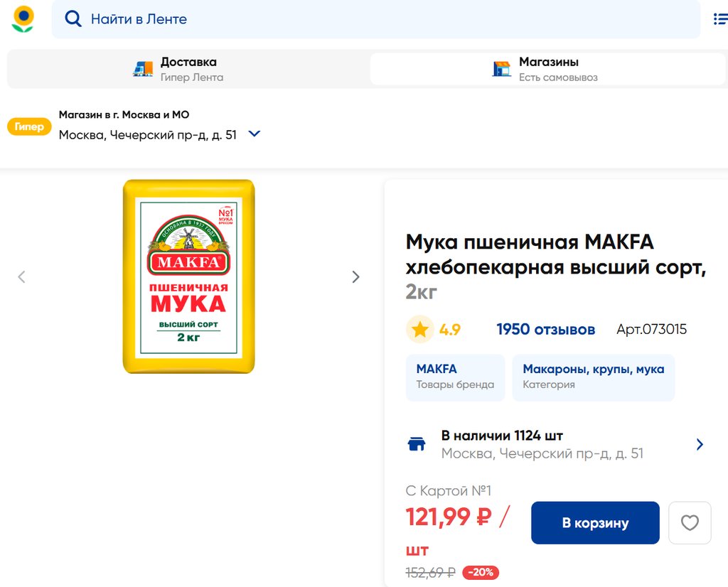Click the store building icon

pyautogui.click(x=502, y=69)
